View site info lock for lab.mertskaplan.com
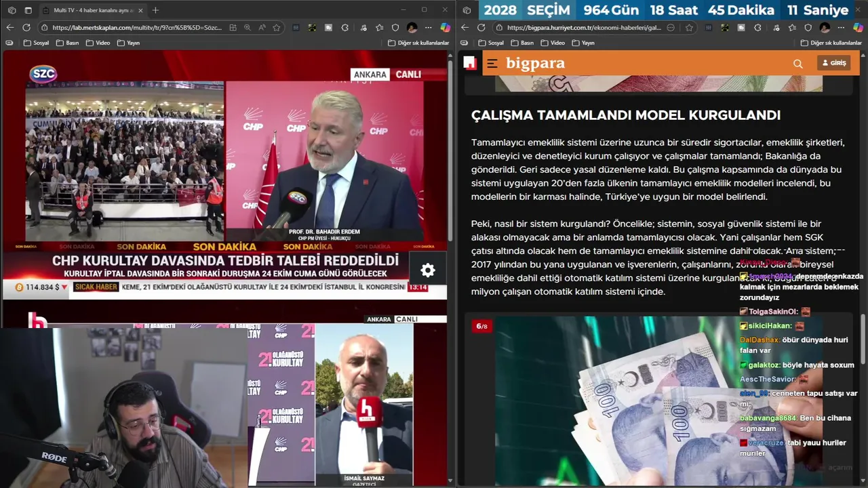 [x=44, y=28]
